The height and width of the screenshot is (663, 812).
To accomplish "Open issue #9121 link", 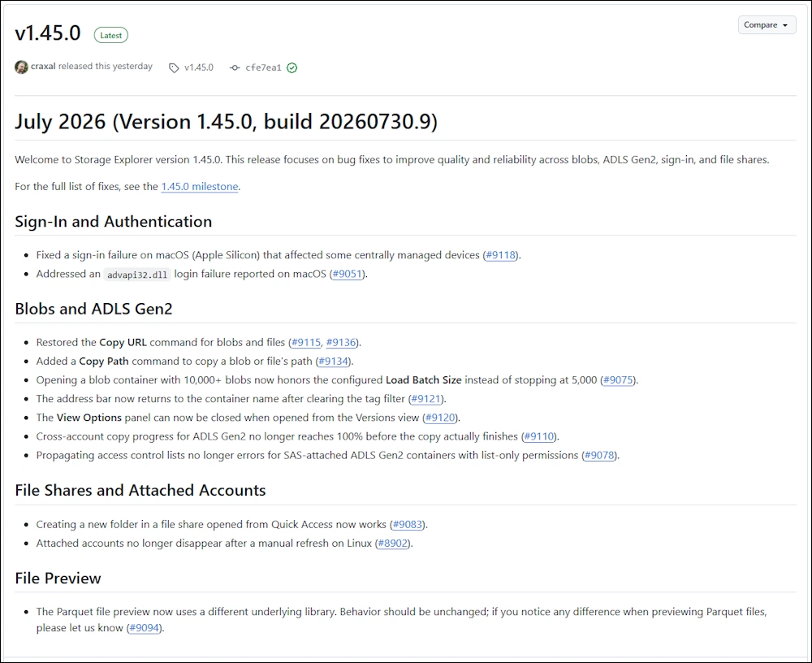I will point(425,399).
